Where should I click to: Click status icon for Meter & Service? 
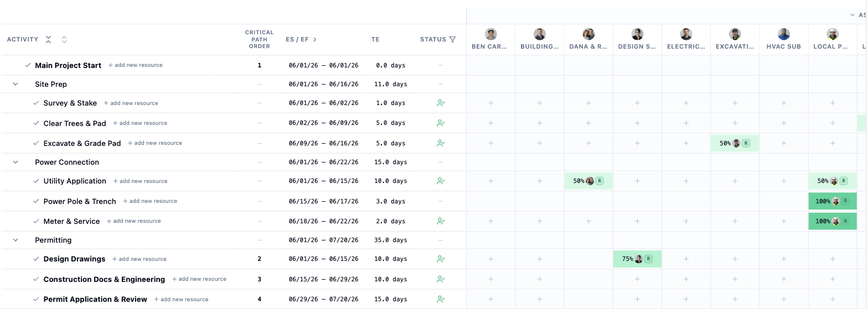(x=441, y=221)
